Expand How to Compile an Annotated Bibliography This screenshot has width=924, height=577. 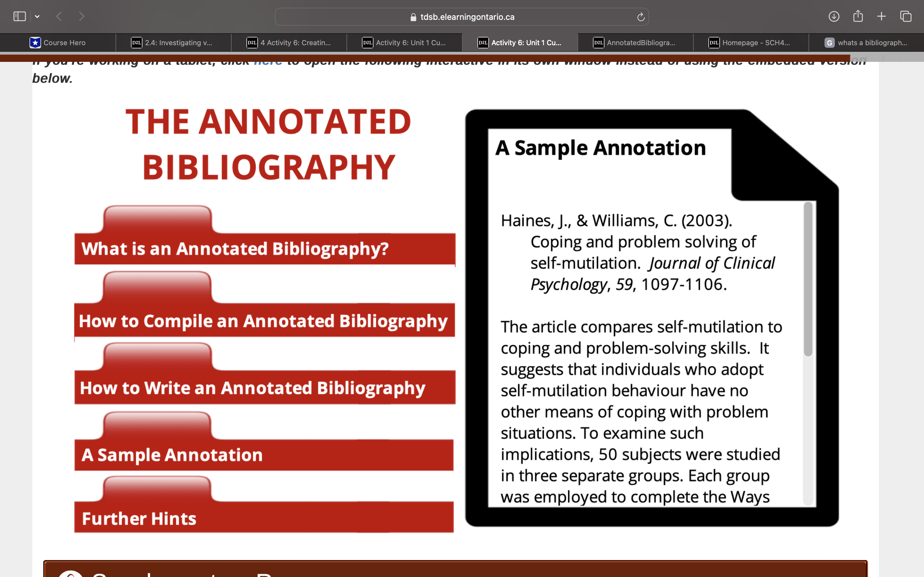pyautogui.click(x=264, y=321)
